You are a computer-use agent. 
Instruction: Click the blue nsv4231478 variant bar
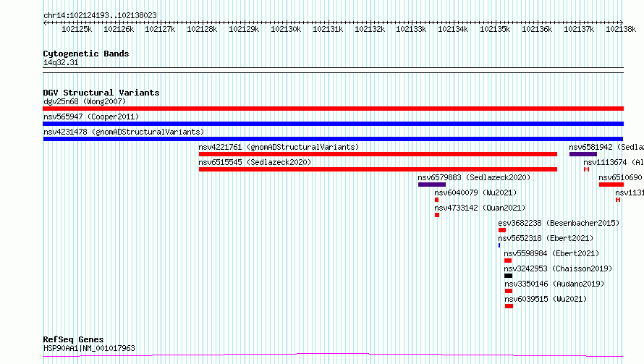333,139
